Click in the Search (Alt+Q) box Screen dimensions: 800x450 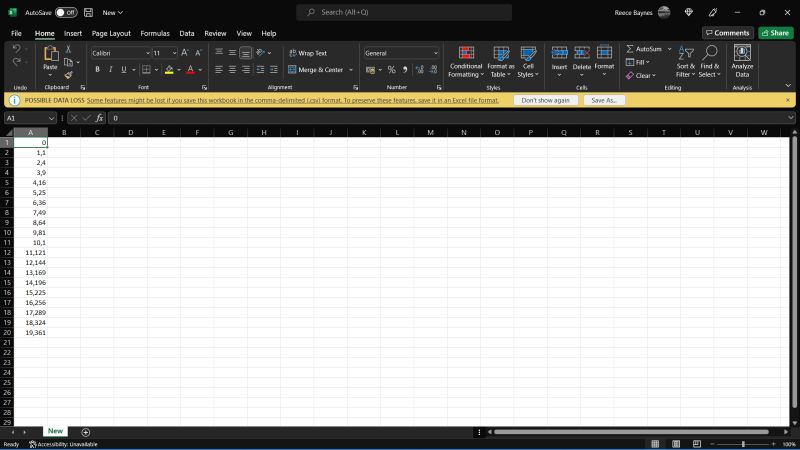[404, 12]
